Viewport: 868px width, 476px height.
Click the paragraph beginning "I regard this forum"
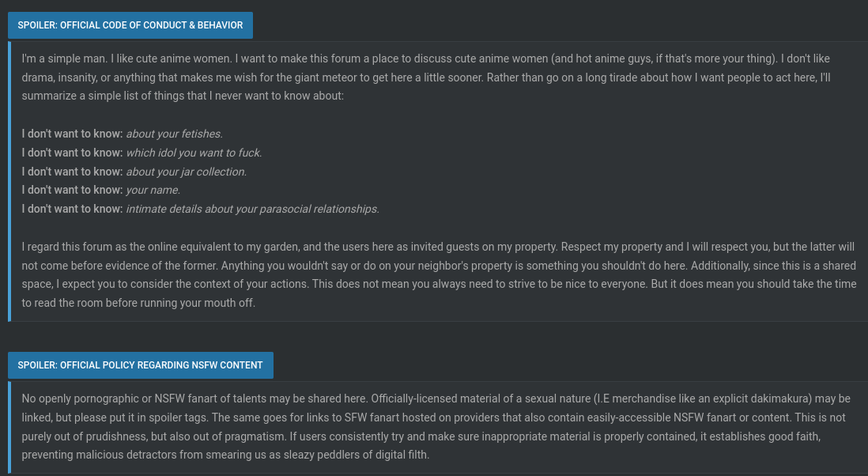click(x=439, y=274)
